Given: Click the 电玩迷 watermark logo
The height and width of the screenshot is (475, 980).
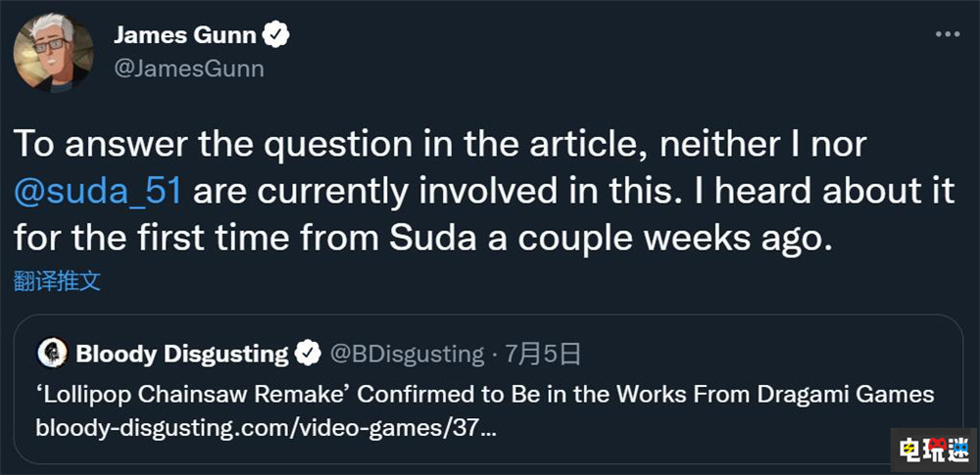Looking at the screenshot, I should 931,446.
